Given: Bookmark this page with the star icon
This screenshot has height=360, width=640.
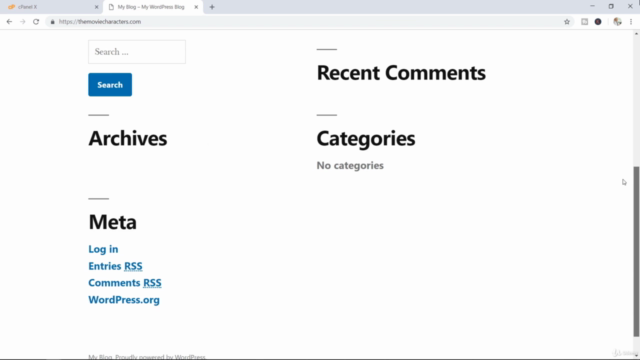Looking at the screenshot, I should 567,22.
